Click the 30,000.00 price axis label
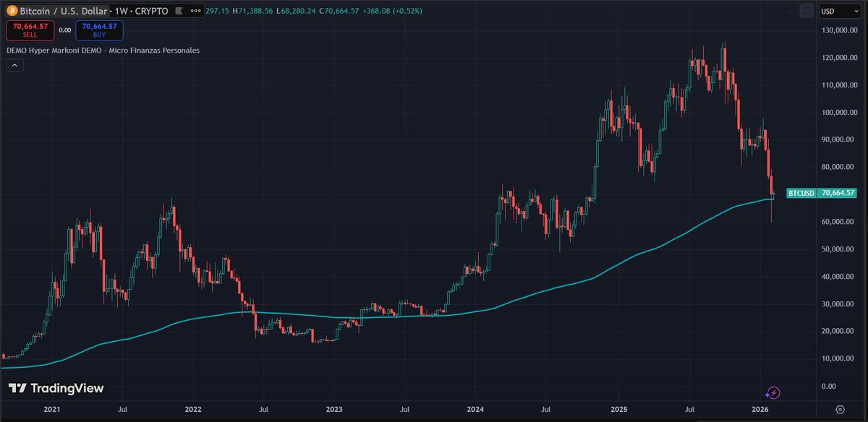 [839, 303]
